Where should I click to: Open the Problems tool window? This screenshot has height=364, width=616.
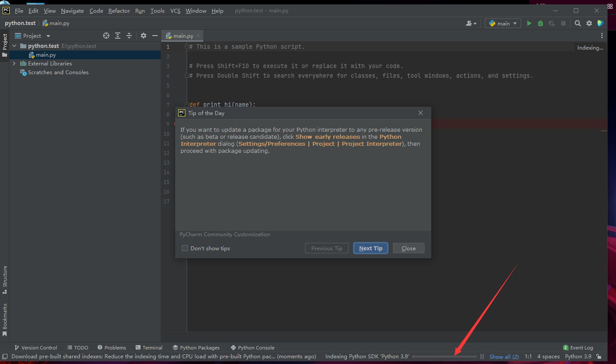click(112, 347)
